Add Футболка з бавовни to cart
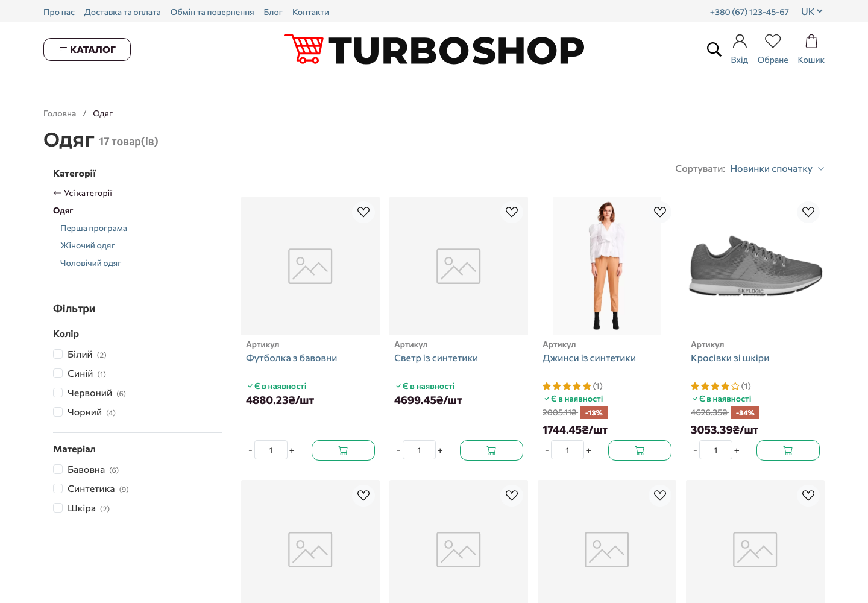This screenshot has width=868, height=603. pyautogui.click(x=343, y=450)
